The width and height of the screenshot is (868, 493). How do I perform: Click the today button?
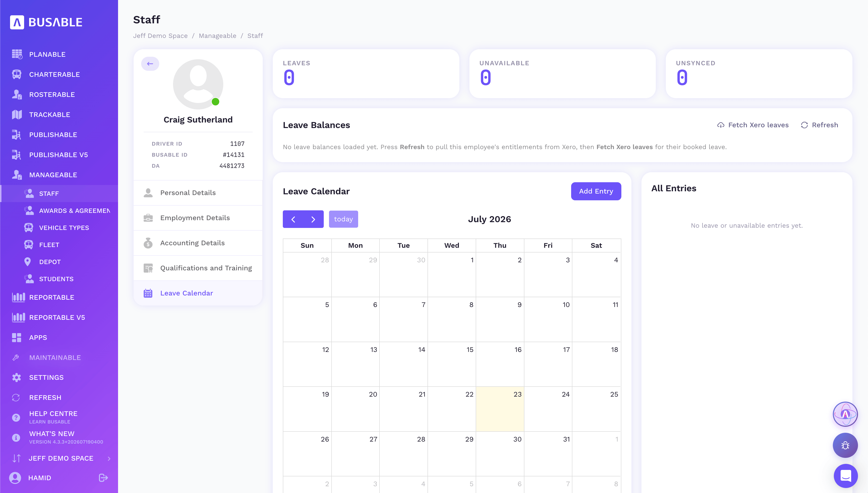pos(343,219)
